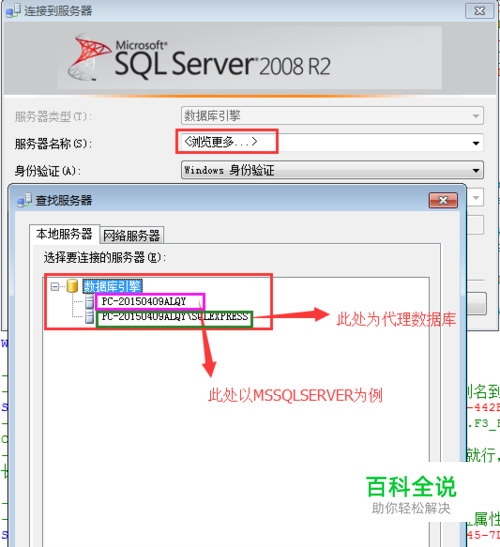
Task: Switch to the 网络服务器 tab
Action: [132, 235]
